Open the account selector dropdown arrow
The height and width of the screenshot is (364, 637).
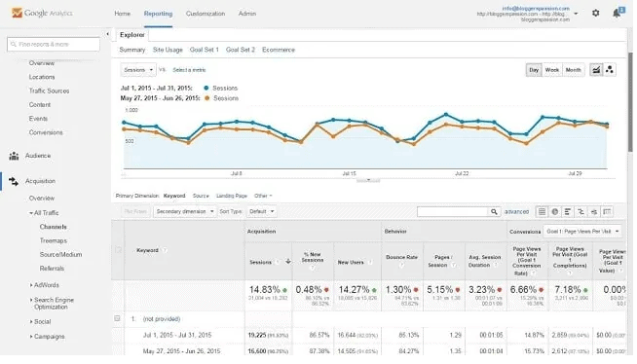[576, 14]
